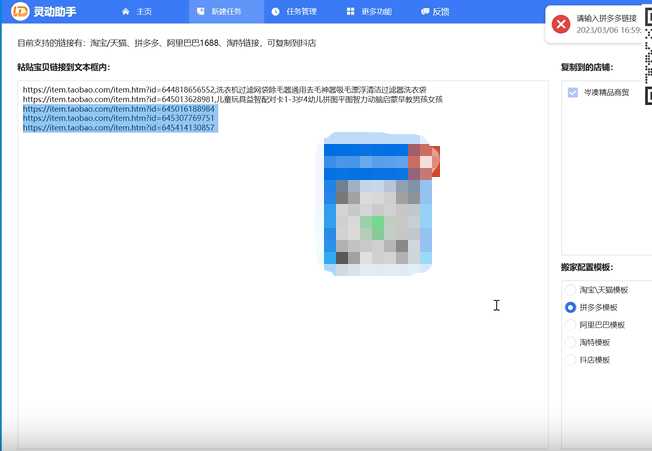
Task: Uncheck the 岑凄精品商贸 store checkbox
Action: click(x=572, y=92)
